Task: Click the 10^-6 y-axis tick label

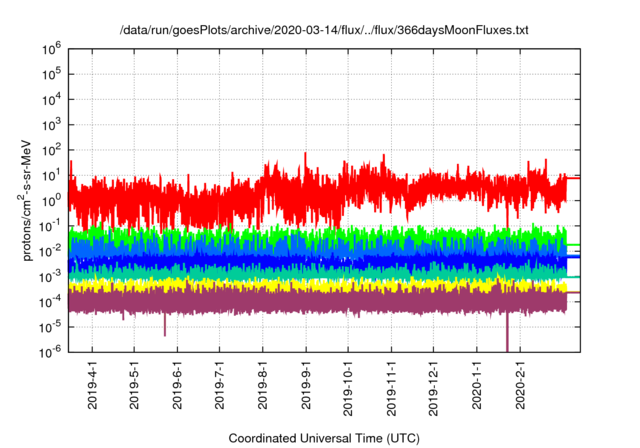Action: point(51,352)
